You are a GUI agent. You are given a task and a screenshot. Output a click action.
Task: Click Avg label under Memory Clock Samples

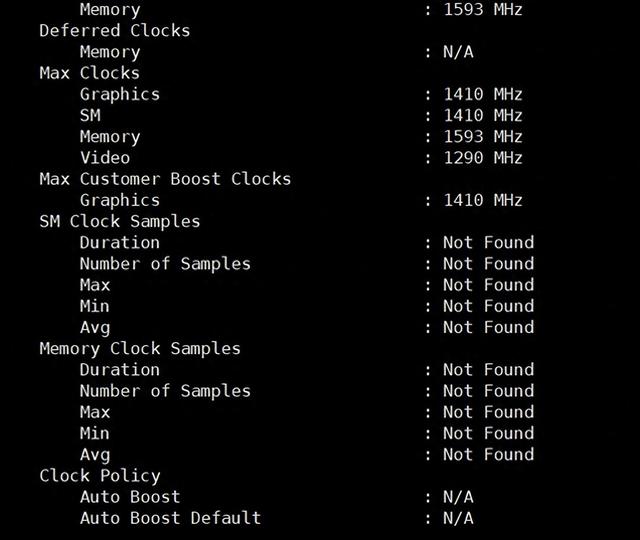point(95,455)
